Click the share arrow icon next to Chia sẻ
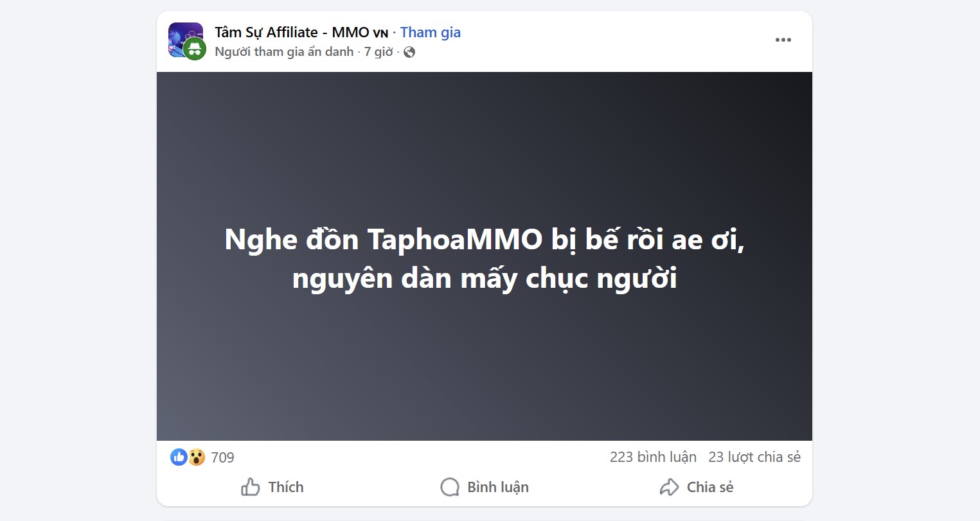Screen dimensions: 980x521 [668, 487]
